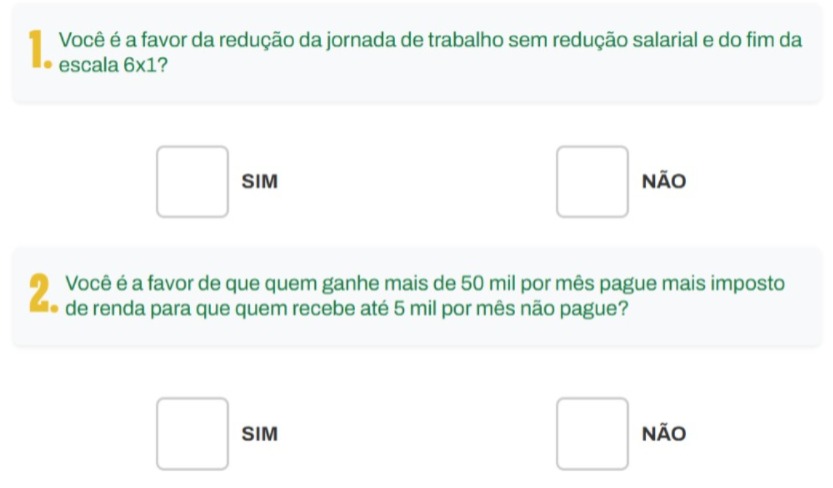The width and height of the screenshot is (833, 488).
Task: Select the SIM label under question 1
Action: point(260,182)
